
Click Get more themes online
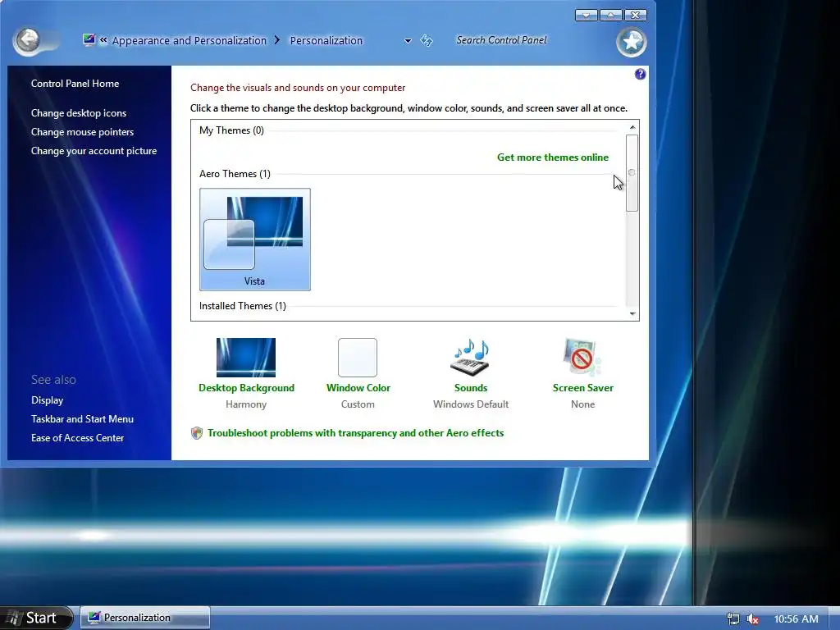(553, 157)
